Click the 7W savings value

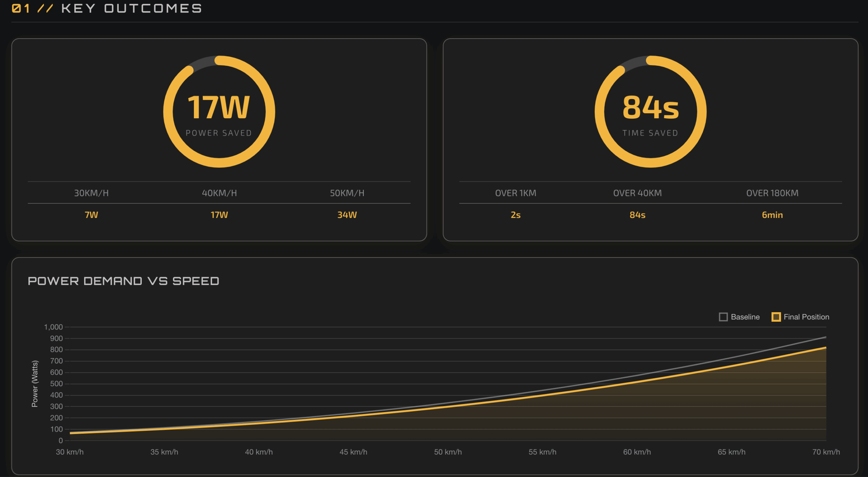pyautogui.click(x=91, y=215)
